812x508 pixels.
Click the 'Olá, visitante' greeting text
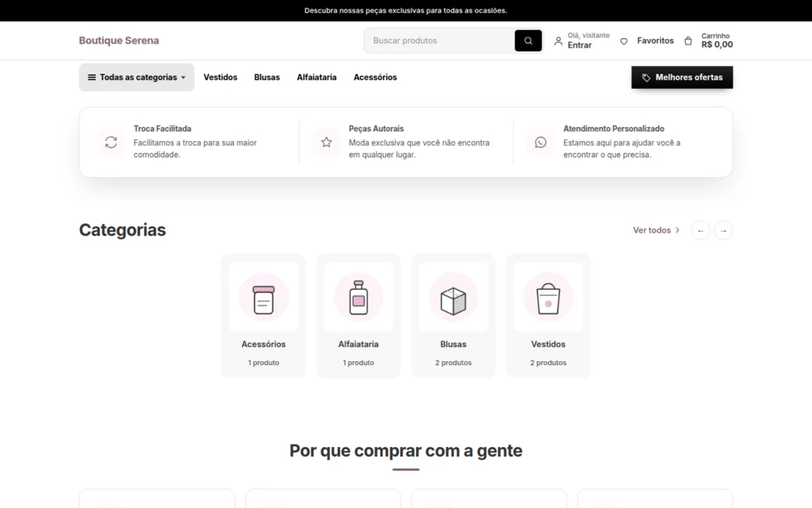(x=588, y=35)
